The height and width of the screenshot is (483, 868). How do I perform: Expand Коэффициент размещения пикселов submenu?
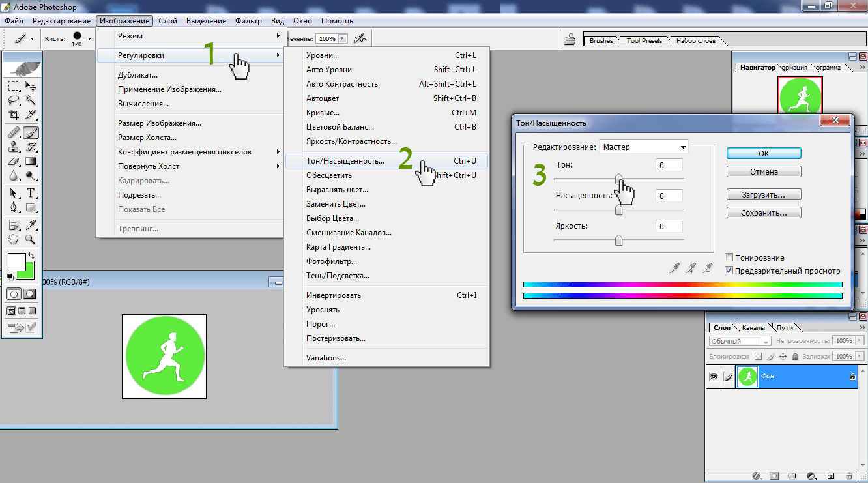pyautogui.click(x=190, y=152)
